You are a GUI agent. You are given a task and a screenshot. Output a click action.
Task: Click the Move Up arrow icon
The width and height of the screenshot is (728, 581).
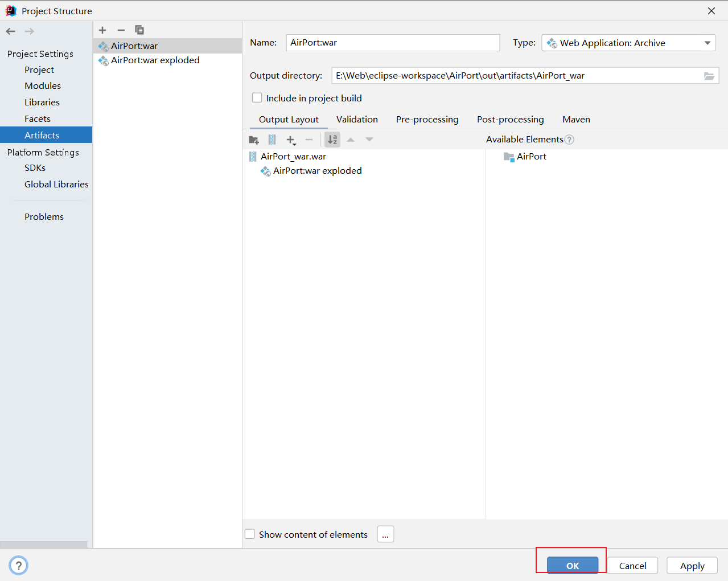(351, 140)
